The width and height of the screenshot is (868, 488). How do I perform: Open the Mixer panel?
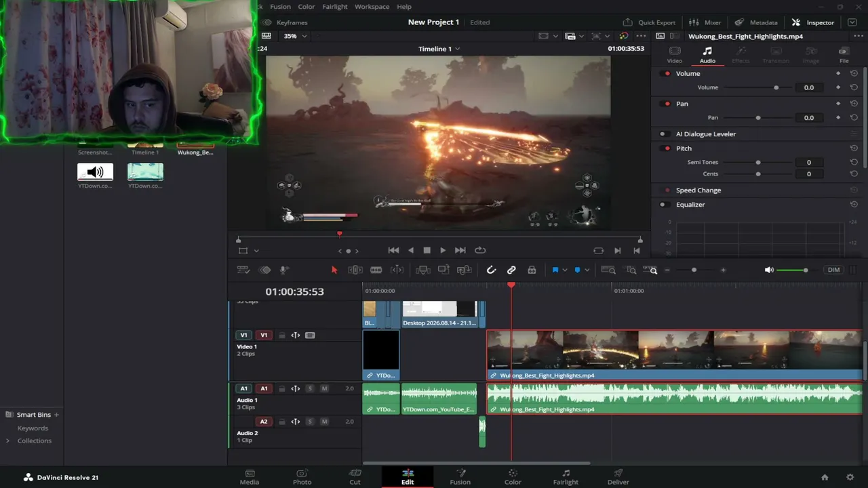click(x=705, y=22)
